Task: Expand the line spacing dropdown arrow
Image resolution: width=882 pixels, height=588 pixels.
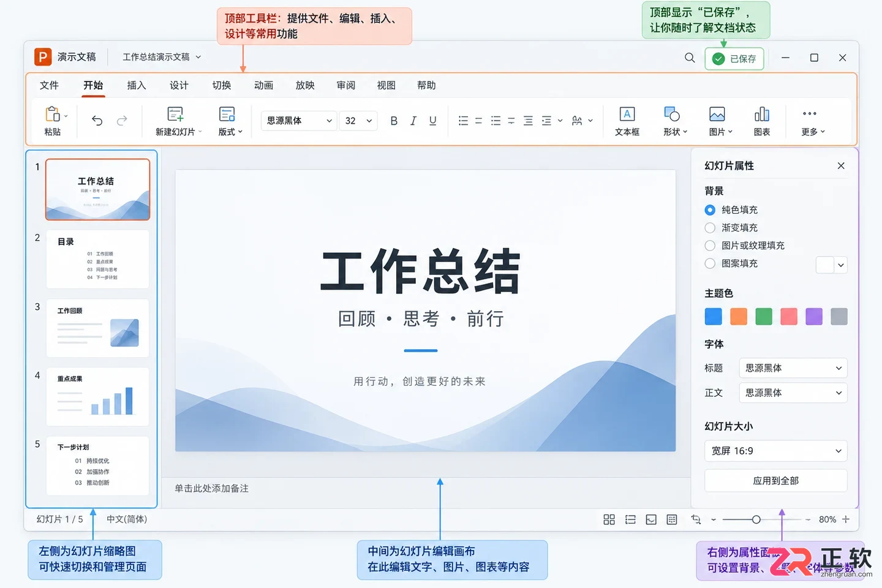Action: pyautogui.click(x=560, y=121)
